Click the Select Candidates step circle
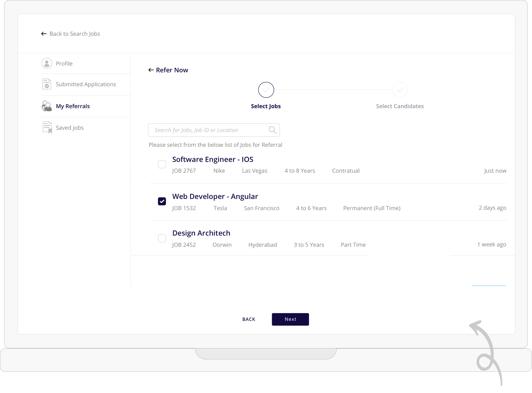This screenshot has width=532, height=393. (400, 90)
